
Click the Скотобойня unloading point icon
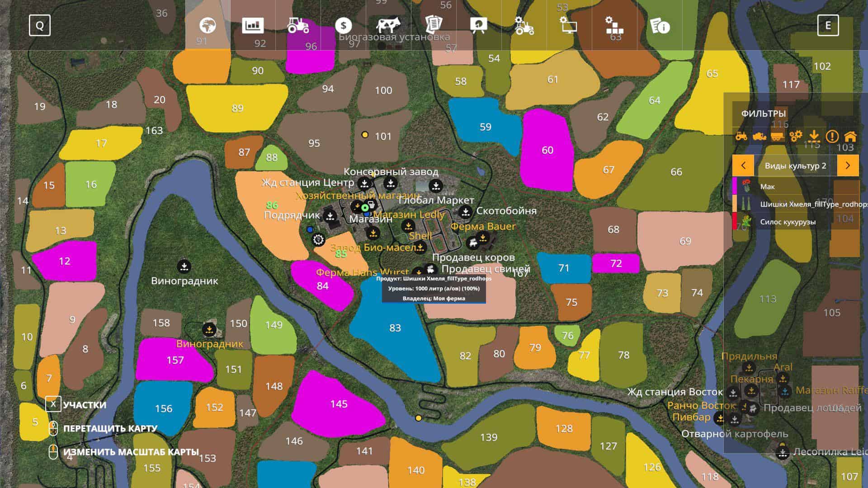(x=466, y=211)
